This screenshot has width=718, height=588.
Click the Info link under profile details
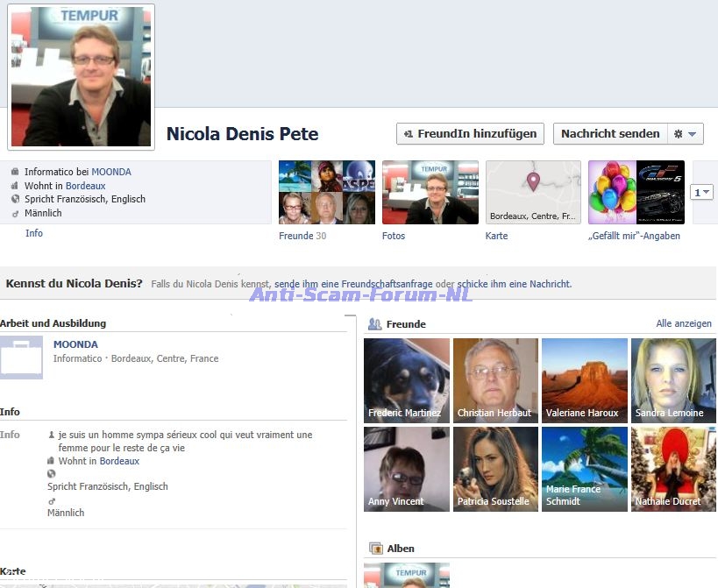pyautogui.click(x=34, y=233)
